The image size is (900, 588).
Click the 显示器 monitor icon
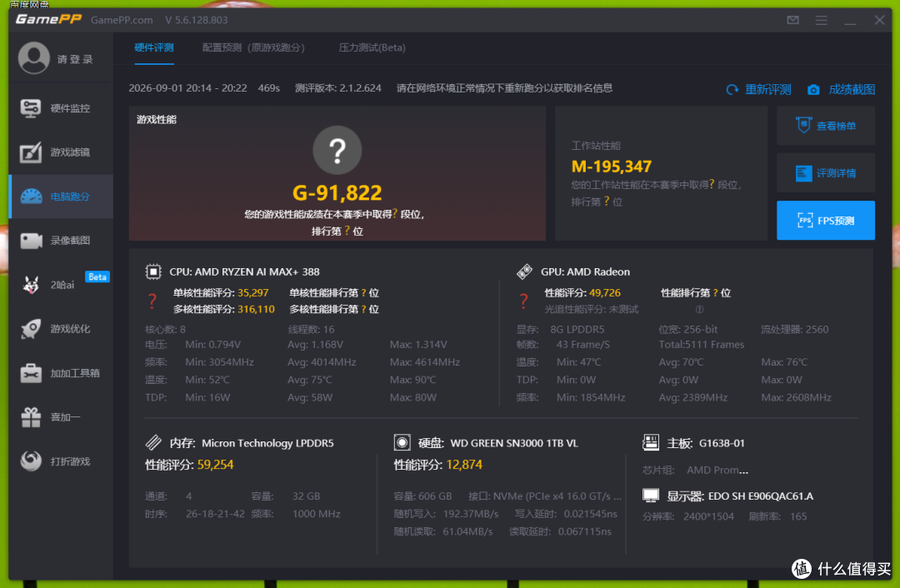pyautogui.click(x=650, y=496)
